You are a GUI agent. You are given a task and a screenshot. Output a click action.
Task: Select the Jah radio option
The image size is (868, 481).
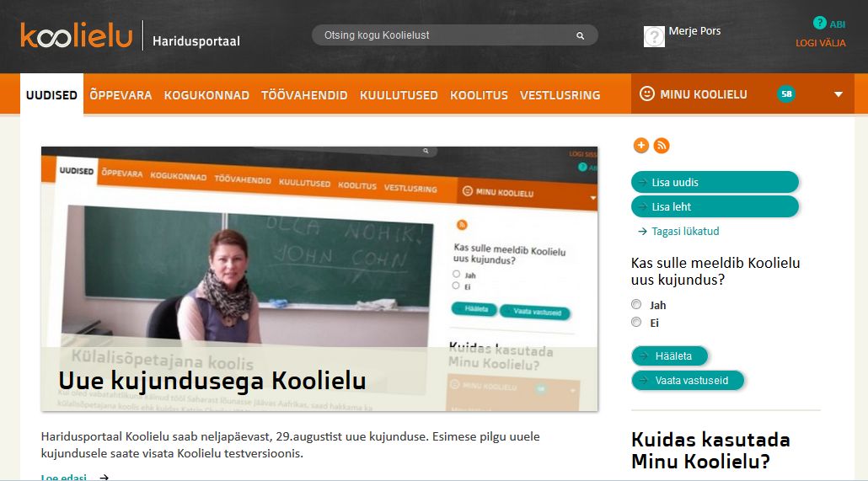[x=636, y=304]
